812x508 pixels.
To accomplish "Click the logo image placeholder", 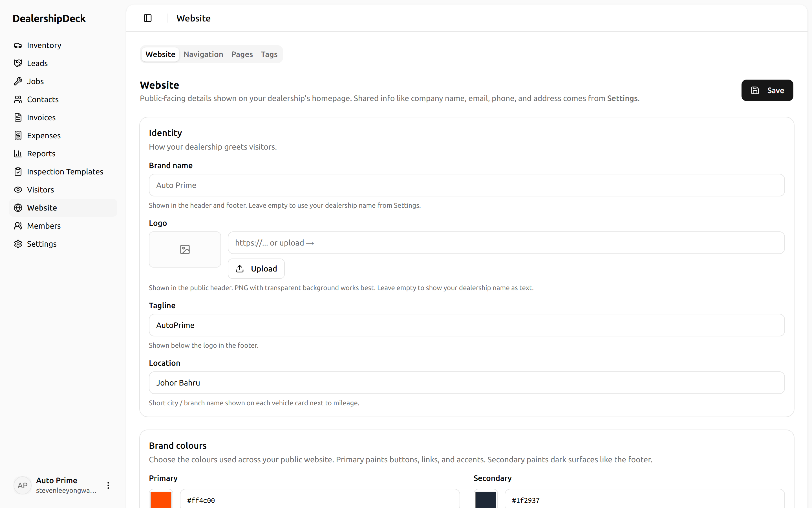I will (x=185, y=249).
